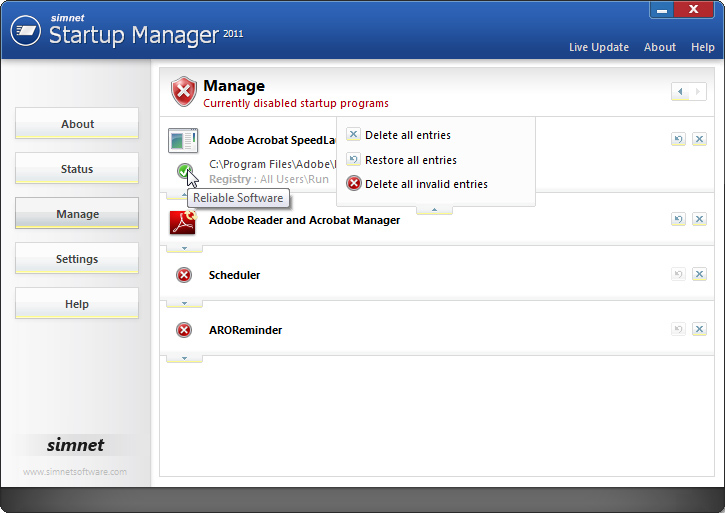Viewport: 725px width, 513px height.
Task: Restore Adobe Reader and Acrobat Manager entry
Action: pos(678,219)
